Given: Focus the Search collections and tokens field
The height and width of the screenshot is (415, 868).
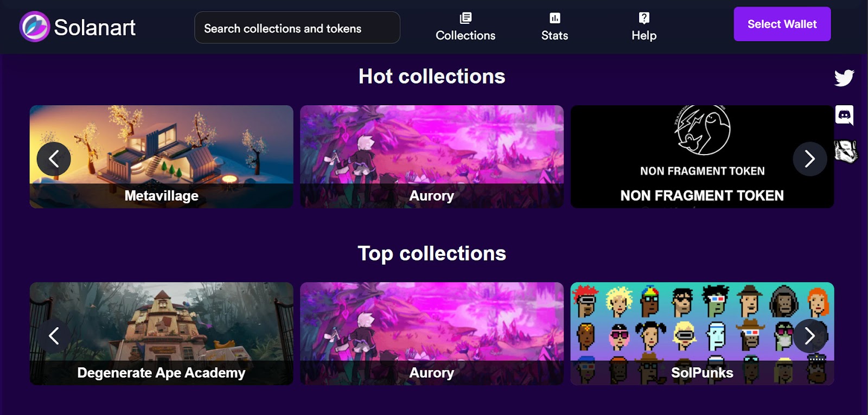Looking at the screenshot, I should [x=297, y=28].
